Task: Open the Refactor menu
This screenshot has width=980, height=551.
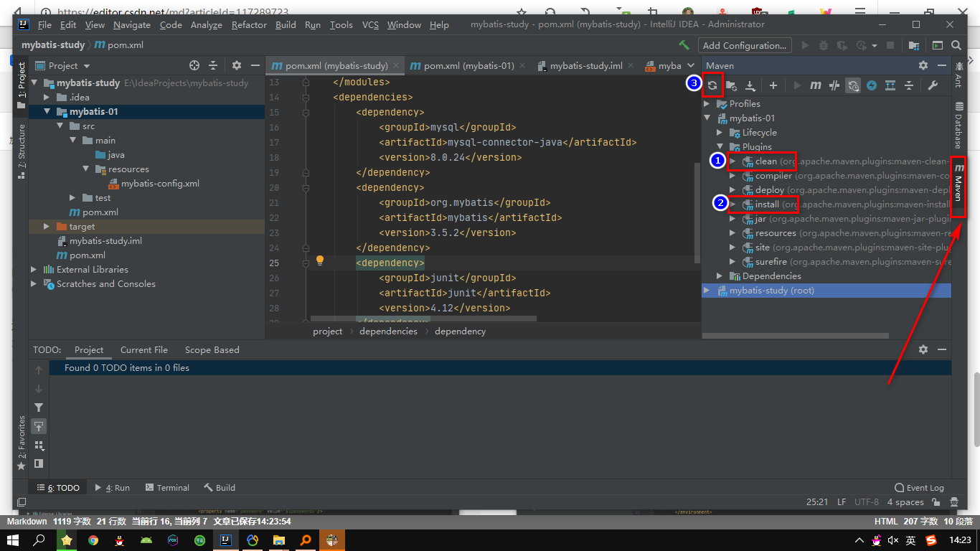Action: 248,24
